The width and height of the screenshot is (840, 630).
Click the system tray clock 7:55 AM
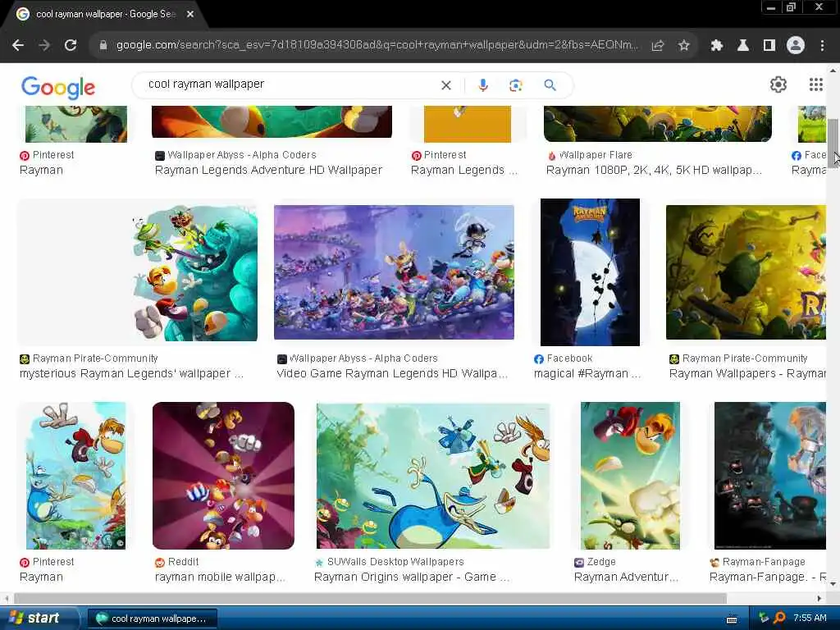pos(810,619)
